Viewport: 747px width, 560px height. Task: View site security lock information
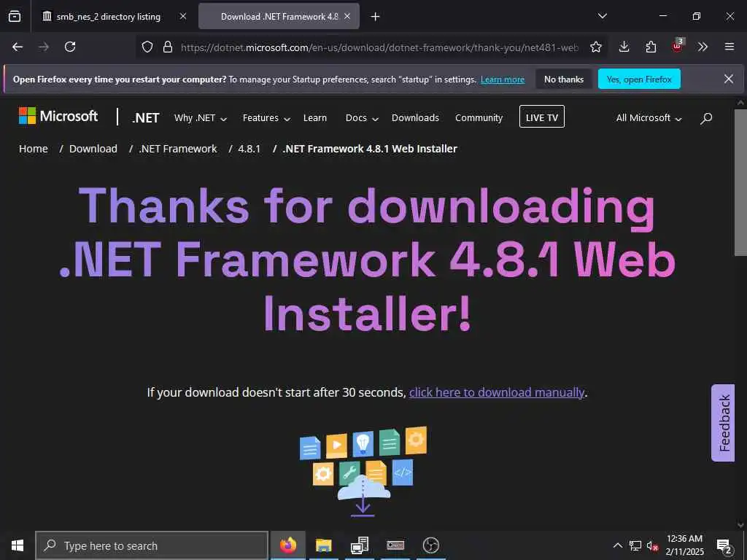coord(167,47)
